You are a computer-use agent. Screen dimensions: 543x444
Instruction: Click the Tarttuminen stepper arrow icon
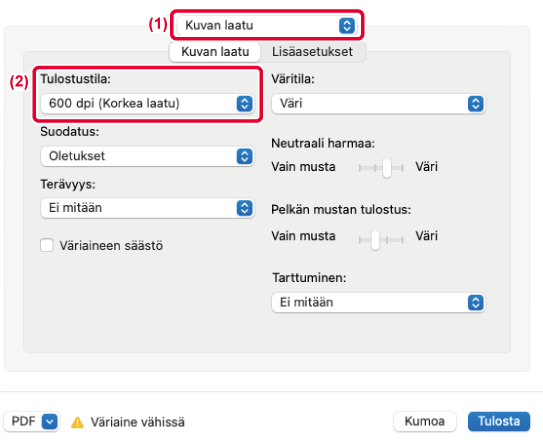(475, 302)
